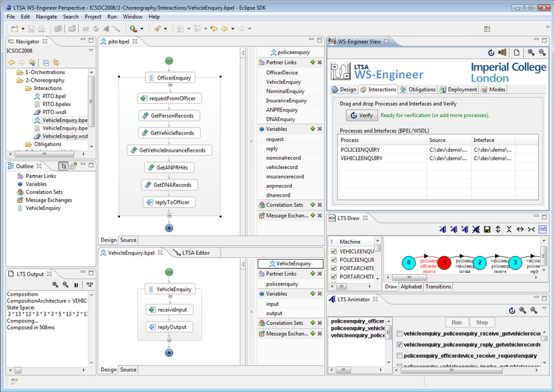Open the LTS Animator view menu triangle

pos(544,309)
